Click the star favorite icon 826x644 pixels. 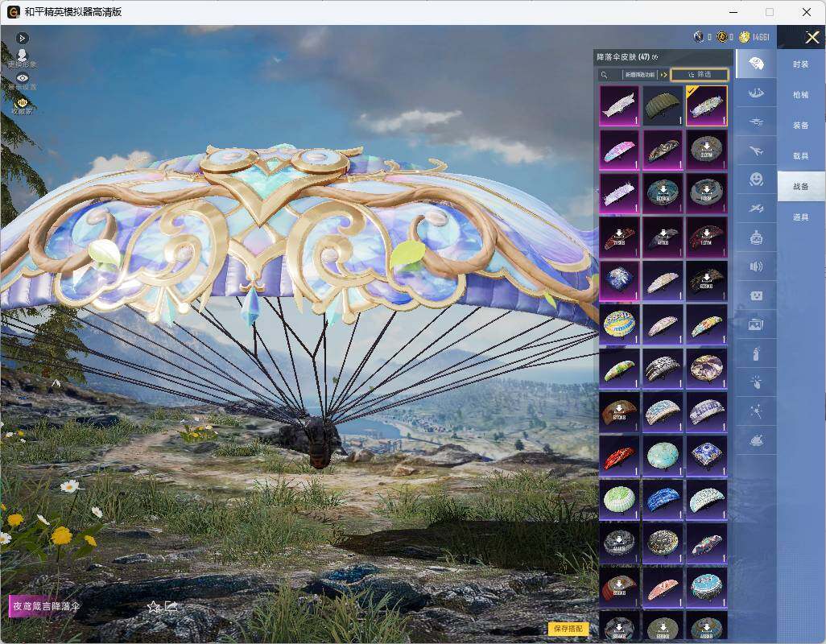click(x=153, y=607)
